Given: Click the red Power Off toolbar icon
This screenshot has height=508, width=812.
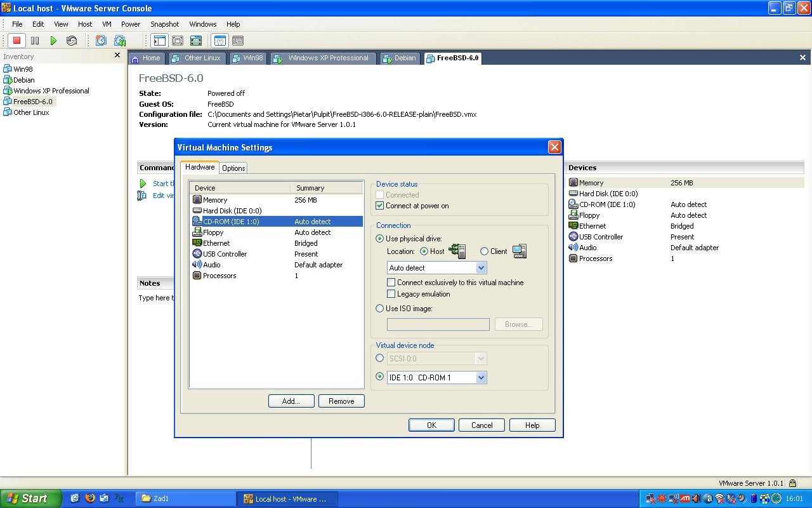Looking at the screenshot, I should click(x=16, y=41).
